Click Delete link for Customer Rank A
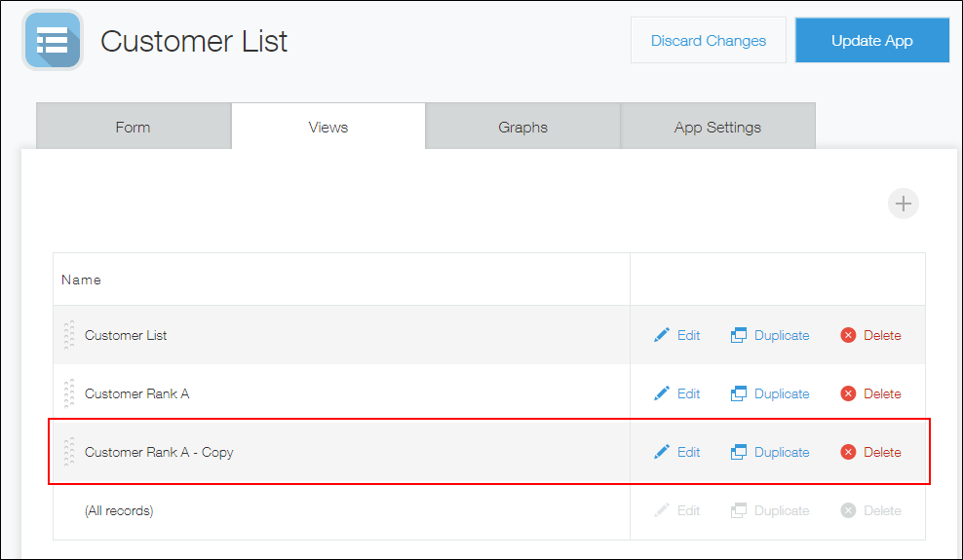The image size is (963, 560). [x=881, y=393]
